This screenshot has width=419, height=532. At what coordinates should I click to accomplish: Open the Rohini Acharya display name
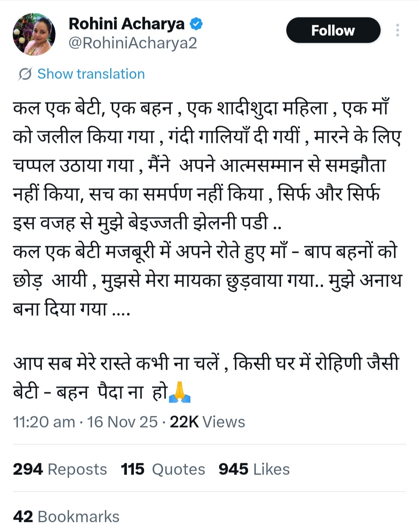[126, 24]
